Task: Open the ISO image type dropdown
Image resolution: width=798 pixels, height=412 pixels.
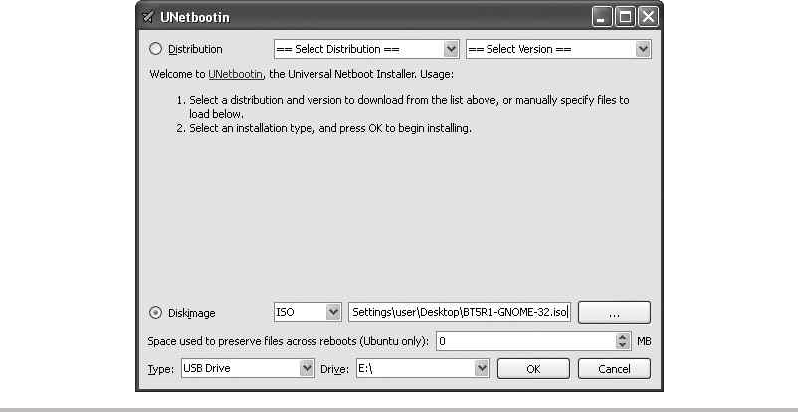Action: [x=308, y=312]
